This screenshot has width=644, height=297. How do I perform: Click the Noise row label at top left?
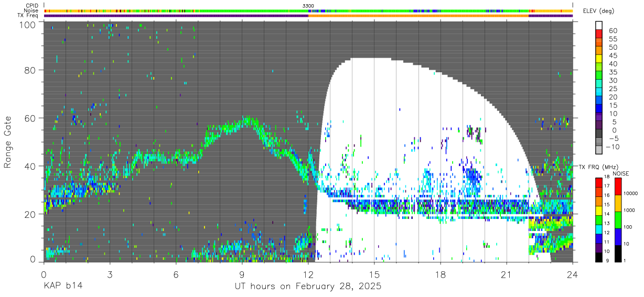tap(31, 10)
